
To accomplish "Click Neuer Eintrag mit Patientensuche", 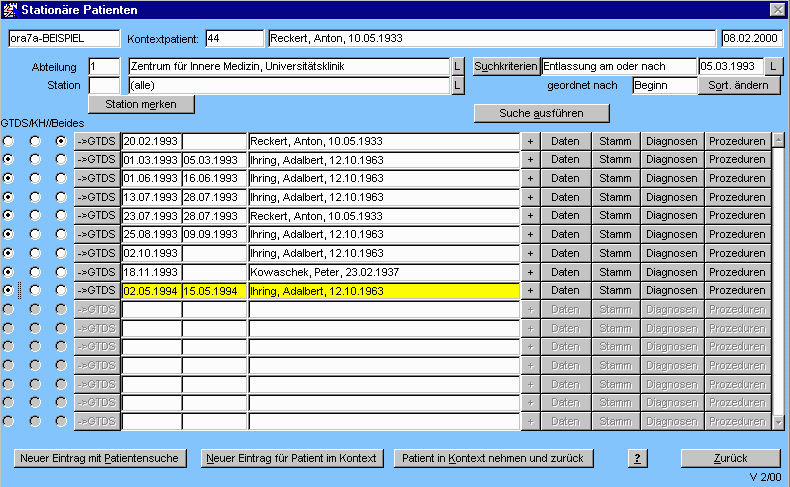I will click(x=100, y=458).
